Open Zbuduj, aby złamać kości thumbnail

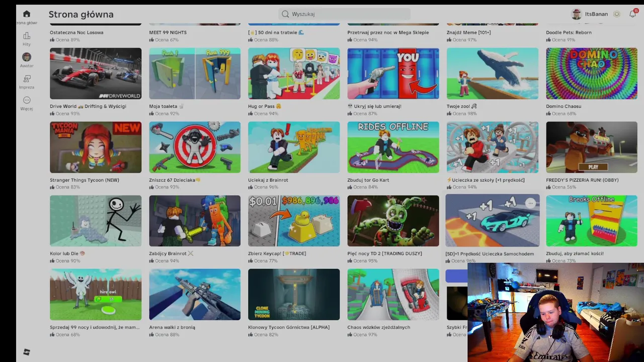click(x=592, y=221)
